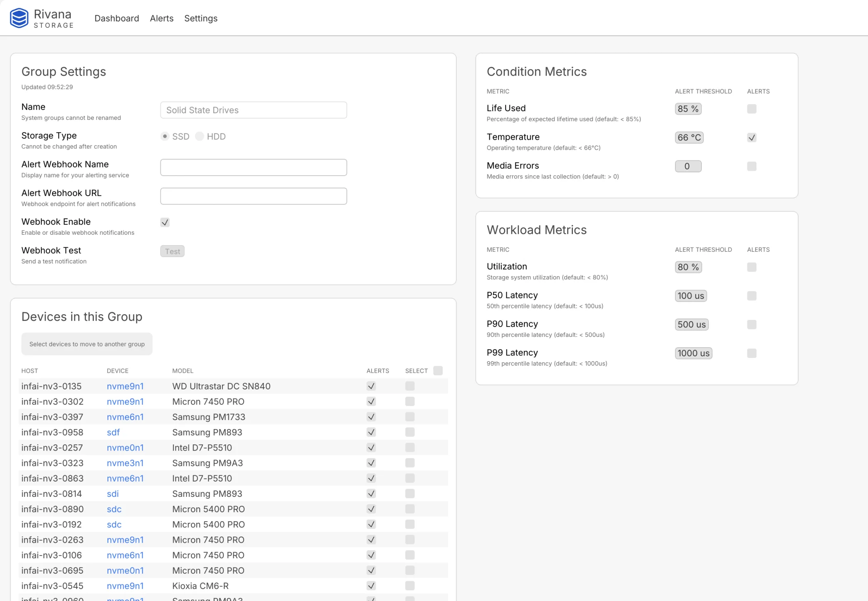Toggle alerts checkbox for infai-nv3-0257
This screenshot has width=868, height=601.
coord(371,448)
